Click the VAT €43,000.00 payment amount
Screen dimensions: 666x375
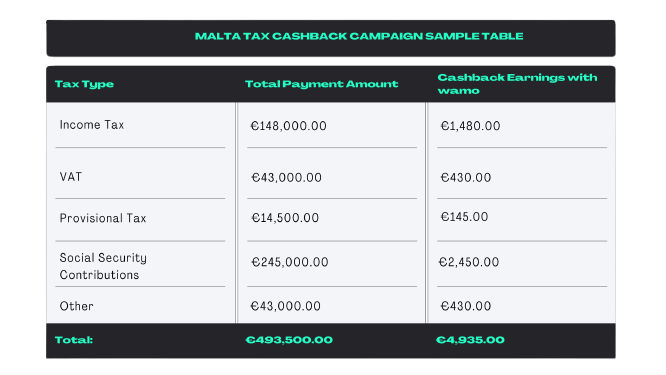coord(286,178)
